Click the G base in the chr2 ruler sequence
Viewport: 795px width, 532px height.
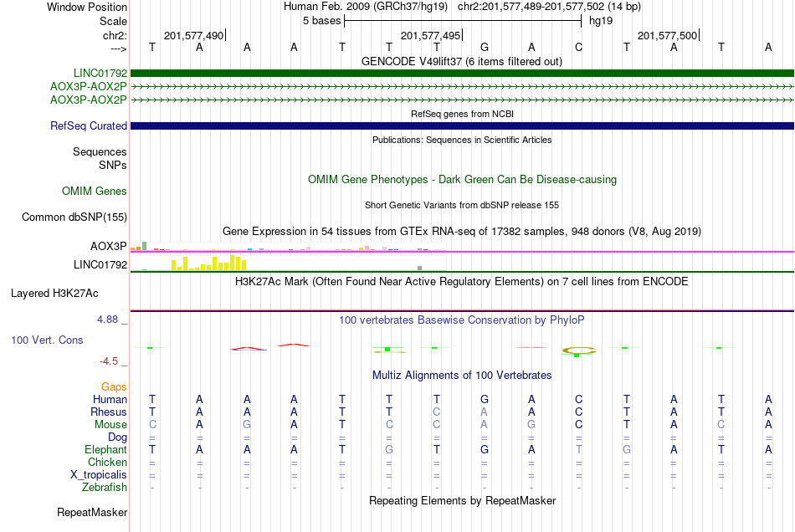(485, 47)
